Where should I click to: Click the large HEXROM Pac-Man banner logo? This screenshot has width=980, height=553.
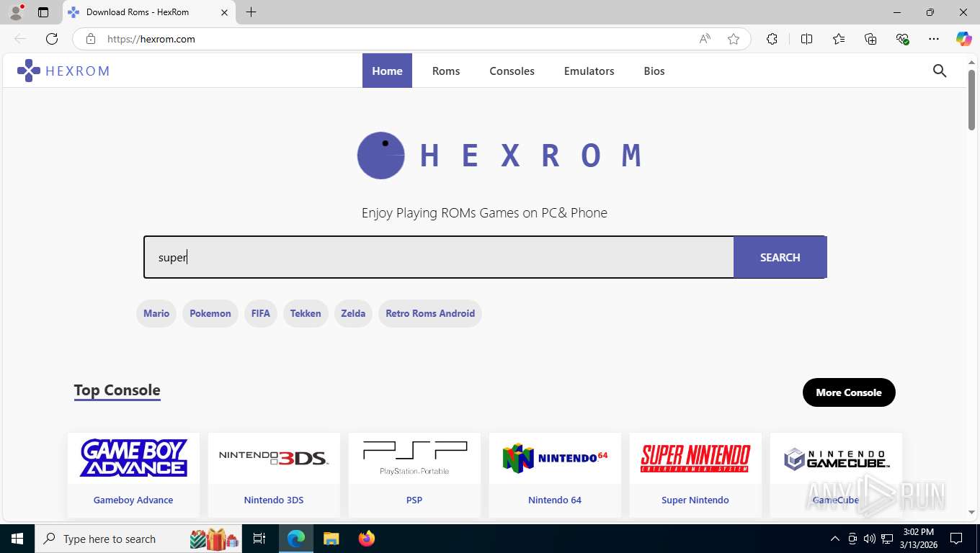[499, 156]
